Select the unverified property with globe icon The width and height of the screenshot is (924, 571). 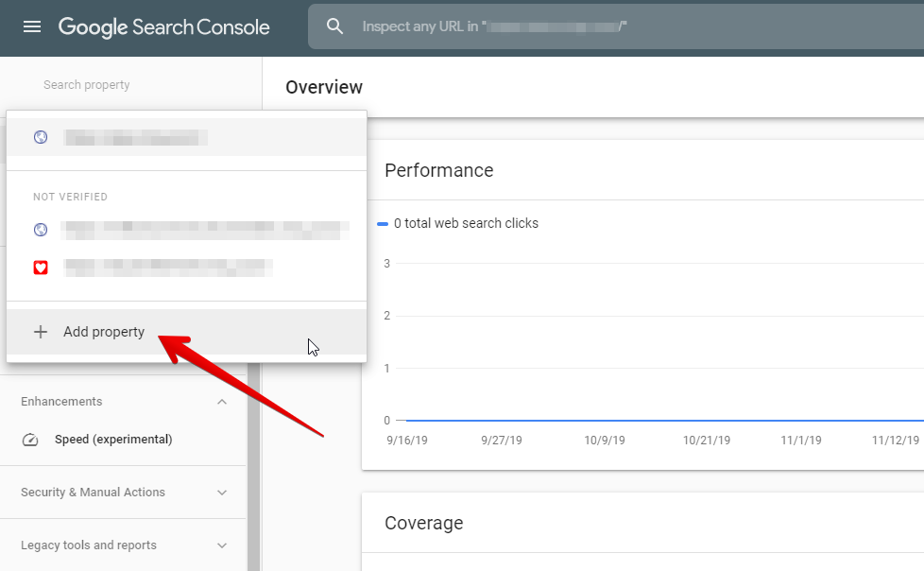186,230
